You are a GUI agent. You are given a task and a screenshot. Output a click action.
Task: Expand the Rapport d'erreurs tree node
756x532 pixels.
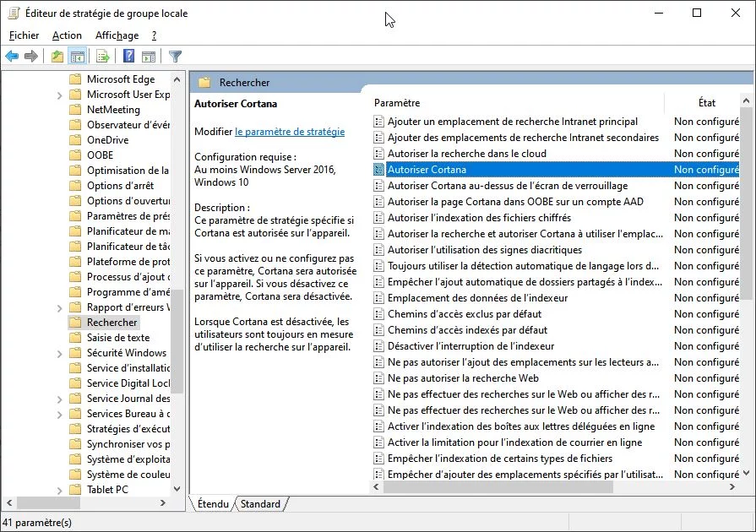60,307
